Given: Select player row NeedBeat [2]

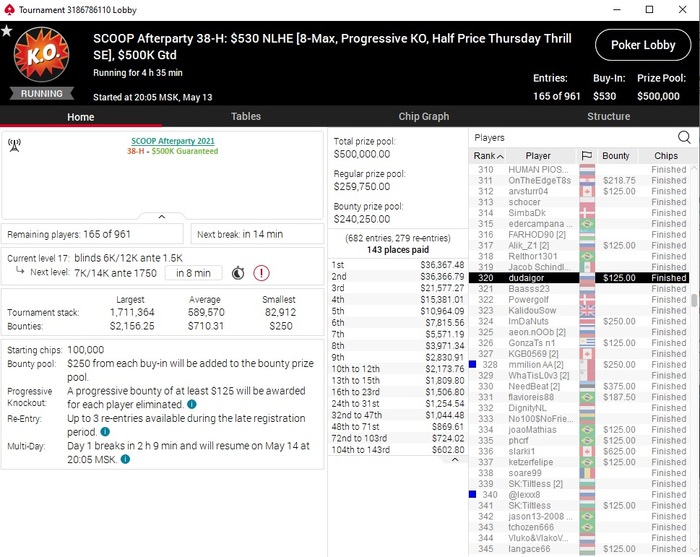Looking at the screenshot, I should 579,386.
